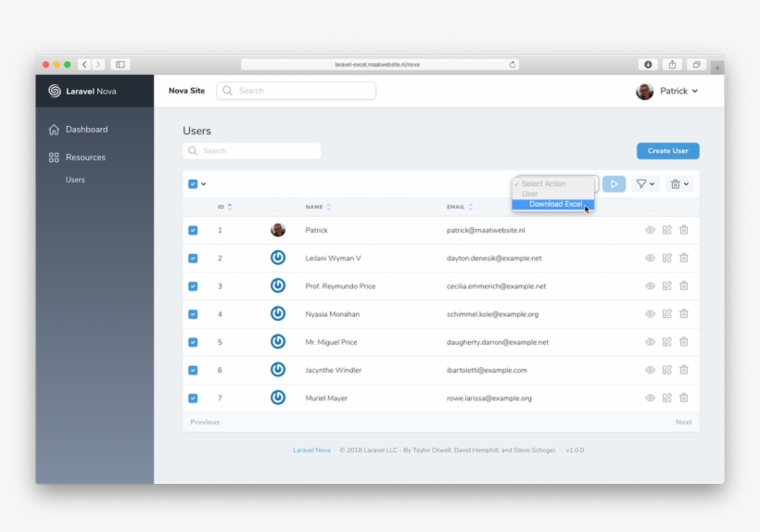This screenshot has width=760, height=532.
Task: Uncheck the row for Jacynthe Windler
Action: [193, 370]
